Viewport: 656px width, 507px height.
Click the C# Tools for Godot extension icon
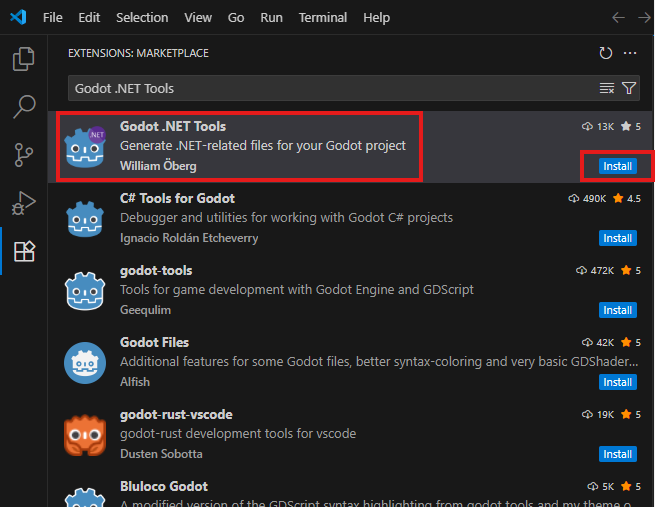pos(85,219)
